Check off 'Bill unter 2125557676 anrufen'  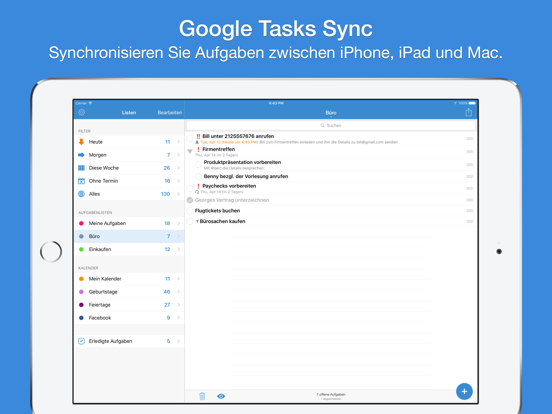(190, 139)
